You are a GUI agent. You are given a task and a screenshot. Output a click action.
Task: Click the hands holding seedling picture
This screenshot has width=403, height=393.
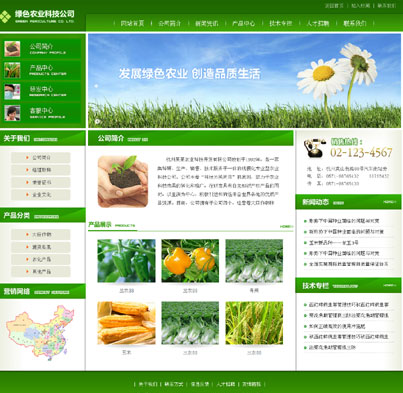[123, 181]
